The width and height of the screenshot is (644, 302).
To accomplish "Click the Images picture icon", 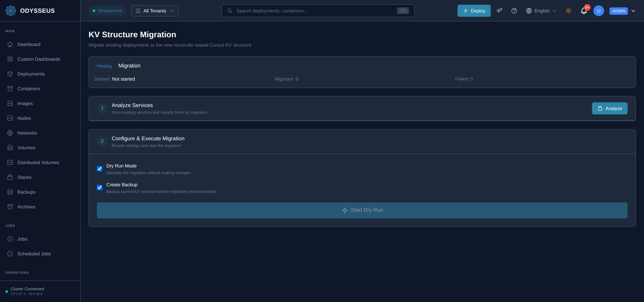I will click(10, 104).
